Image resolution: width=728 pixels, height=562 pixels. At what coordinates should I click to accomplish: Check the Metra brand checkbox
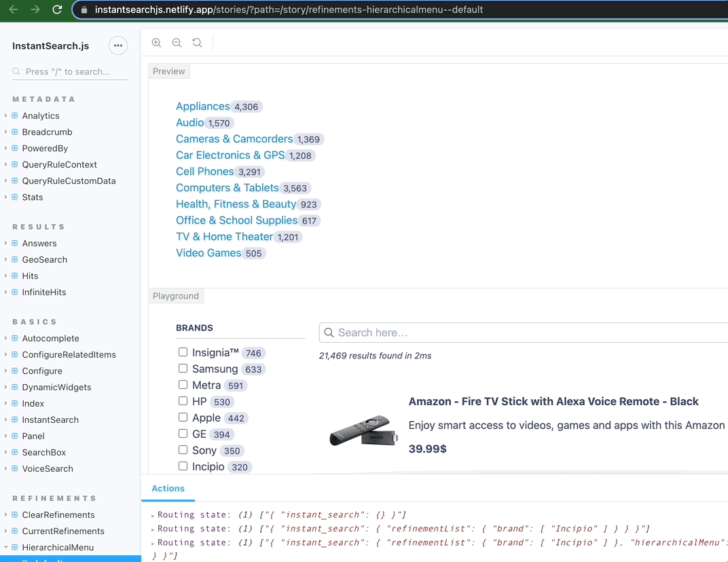[x=183, y=385]
